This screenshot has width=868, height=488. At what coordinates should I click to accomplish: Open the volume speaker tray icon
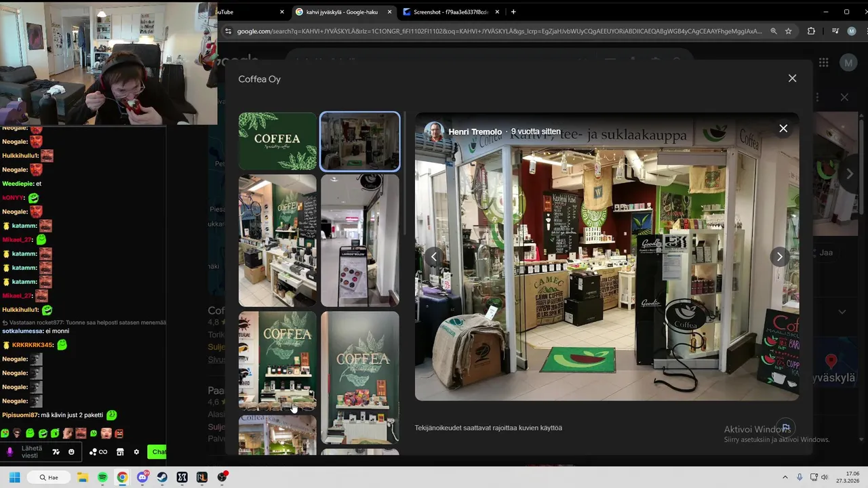825,477
